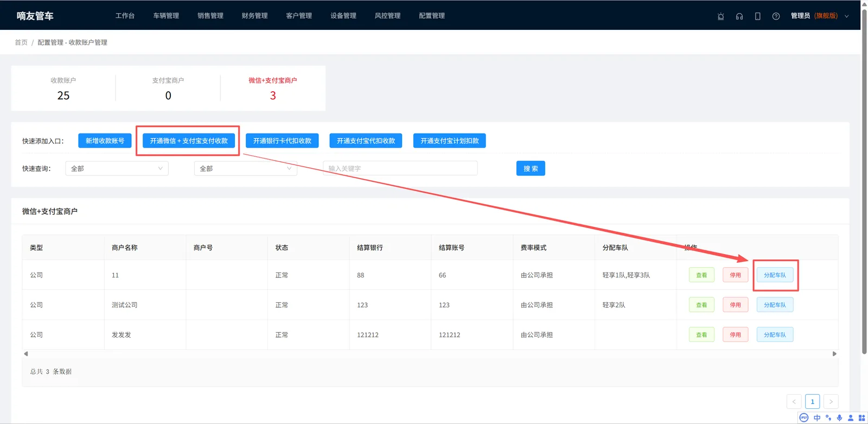
Task: Open the 销售管理 menu
Action: tap(210, 16)
